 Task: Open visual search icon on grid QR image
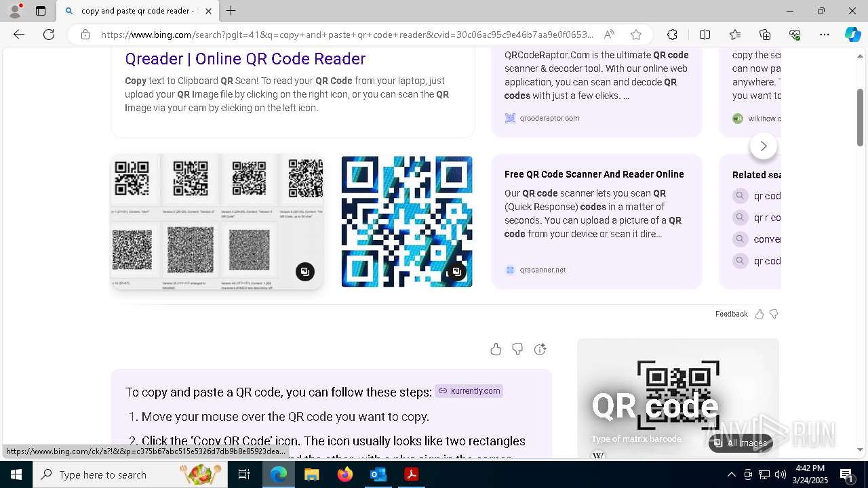coord(305,272)
